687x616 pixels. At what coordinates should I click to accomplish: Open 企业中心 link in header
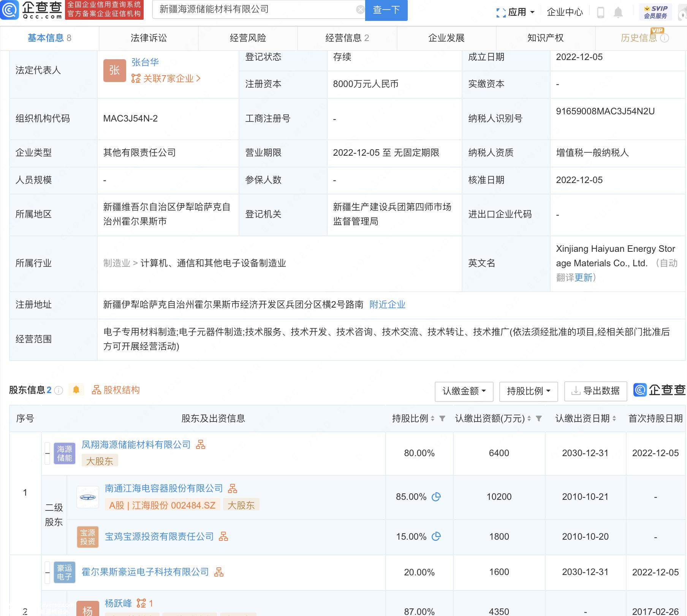point(565,13)
